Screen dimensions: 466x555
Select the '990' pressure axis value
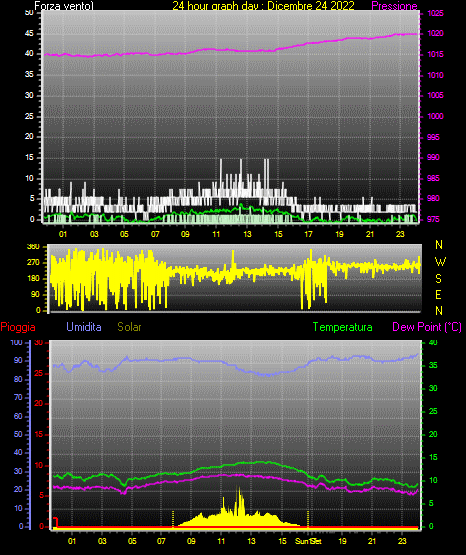coord(433,158)
